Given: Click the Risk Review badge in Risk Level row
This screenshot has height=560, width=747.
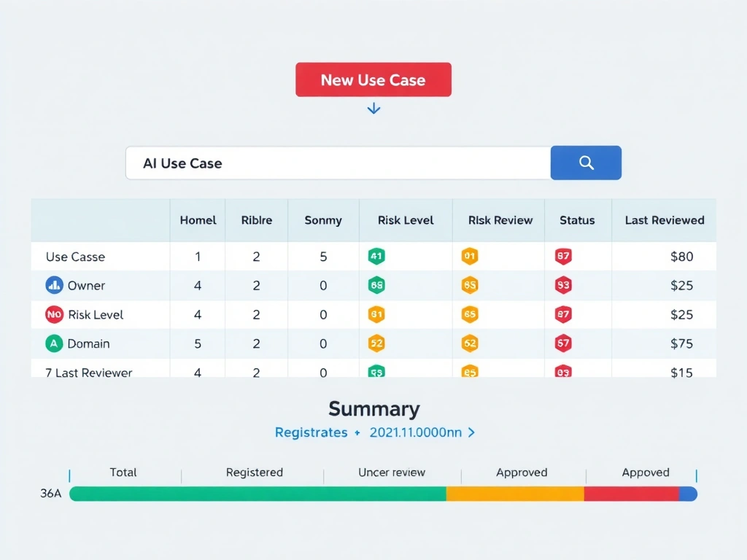Looking at the screenshot, I should [470, 314].
